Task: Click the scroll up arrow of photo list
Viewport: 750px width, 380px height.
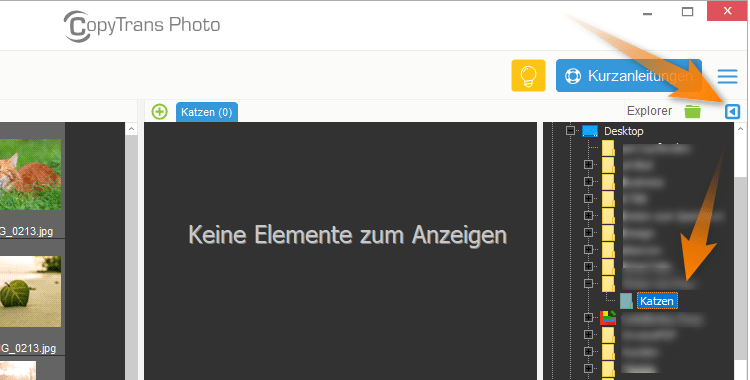Action: (132, 129)
